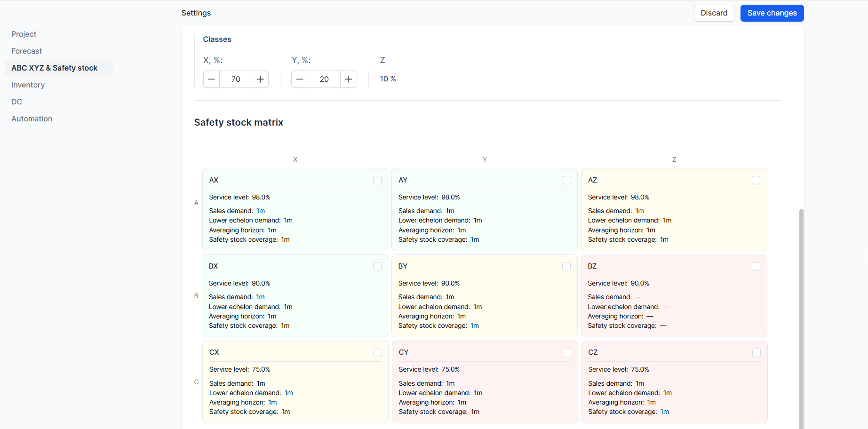Select the CX card checkbox
The width and height of the screenshot is (868, 429).
click(x=378, y=353)
